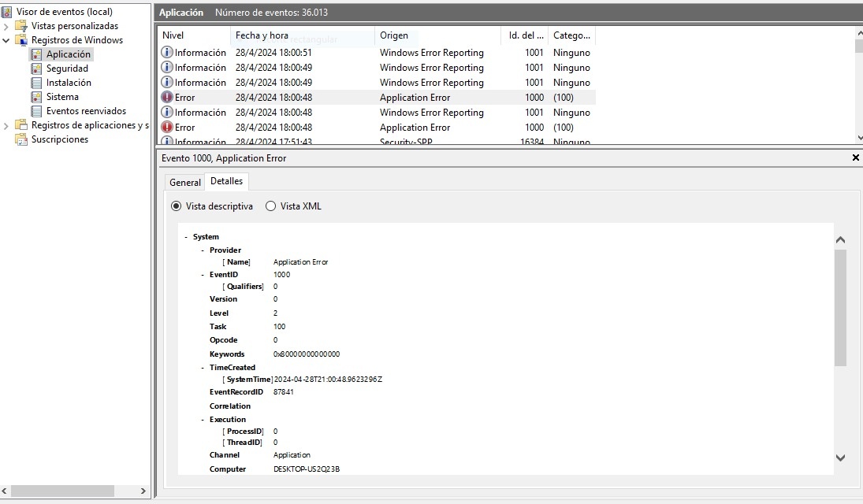Click the info icon of the 18:00:51 event

pos(167,52)
